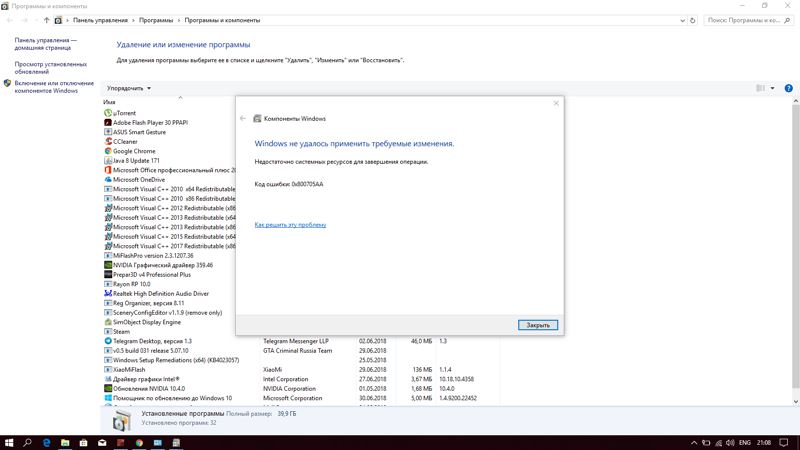Click the Intel graphics driver icon

pos(108,379)
